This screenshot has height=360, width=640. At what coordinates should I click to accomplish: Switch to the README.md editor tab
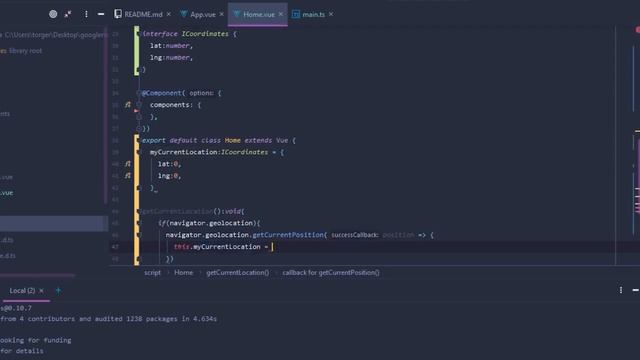(x=143, y=14)
